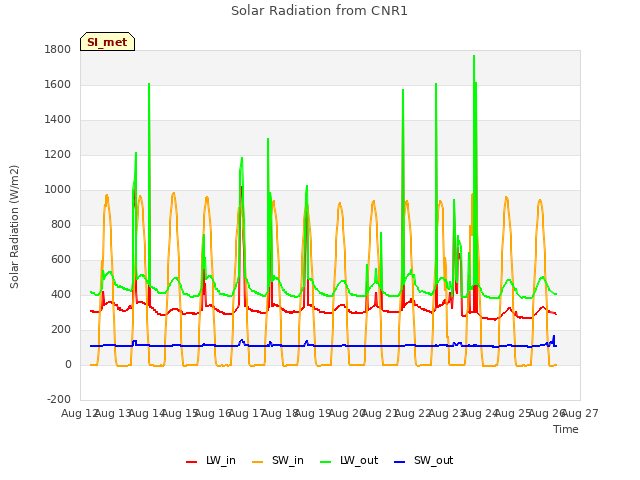Viewport: 640px width, 480px height.
Task: Click the SI_met annotation label
Action: point(107,42)
